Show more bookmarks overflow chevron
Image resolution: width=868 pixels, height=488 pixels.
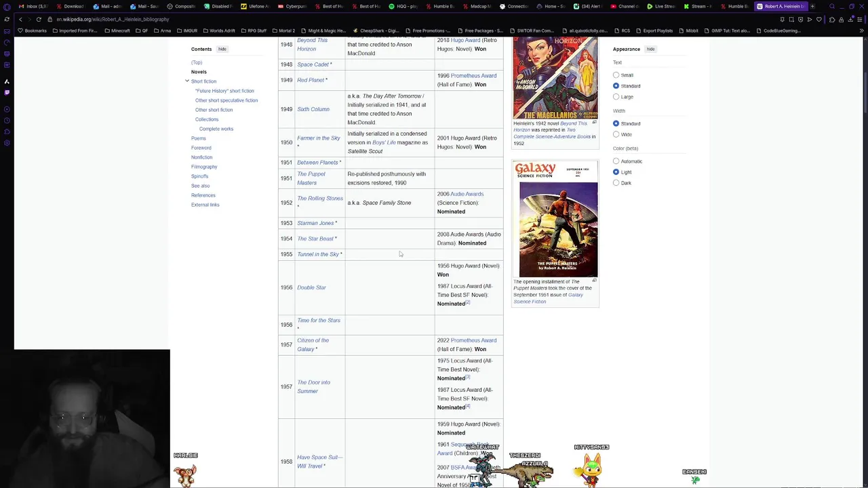[861, 30]
